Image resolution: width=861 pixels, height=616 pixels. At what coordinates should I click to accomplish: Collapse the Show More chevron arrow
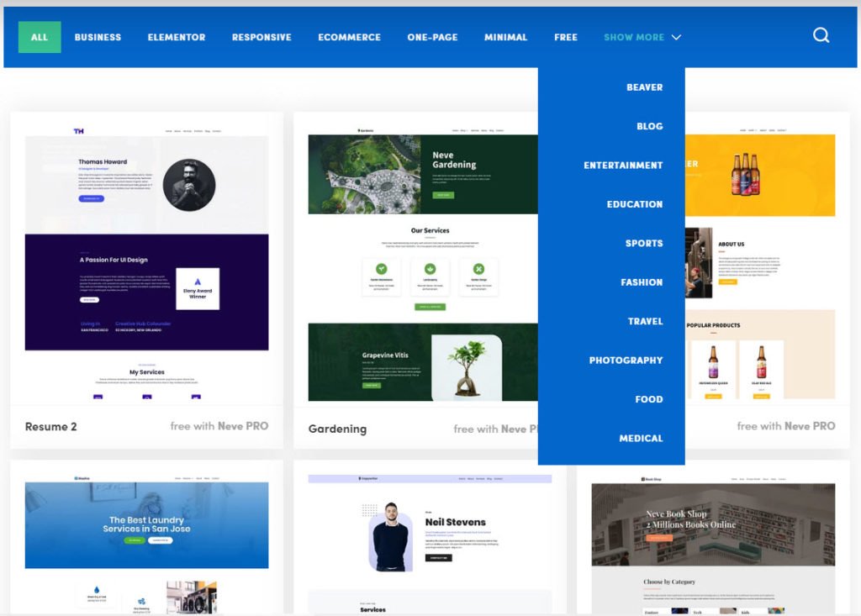point(677,37)
